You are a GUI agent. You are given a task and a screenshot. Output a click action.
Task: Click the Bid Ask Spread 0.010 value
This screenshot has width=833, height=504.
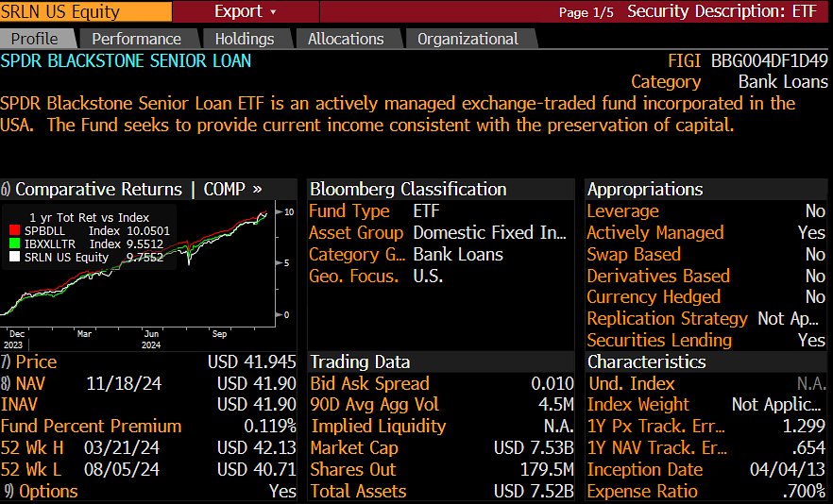[552, 383]
